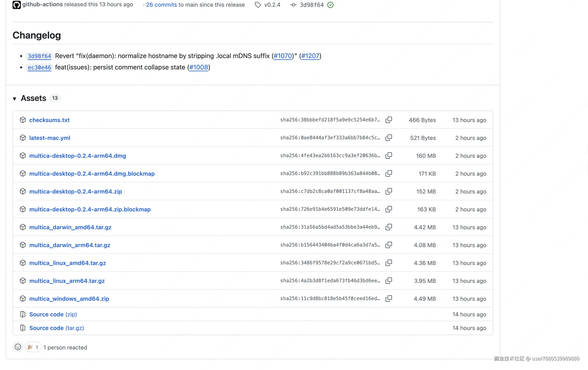The image size is (588, 370).
Task: Copy the hash for multica_linux_amd64.tar.gz
Action: (389, 263)
